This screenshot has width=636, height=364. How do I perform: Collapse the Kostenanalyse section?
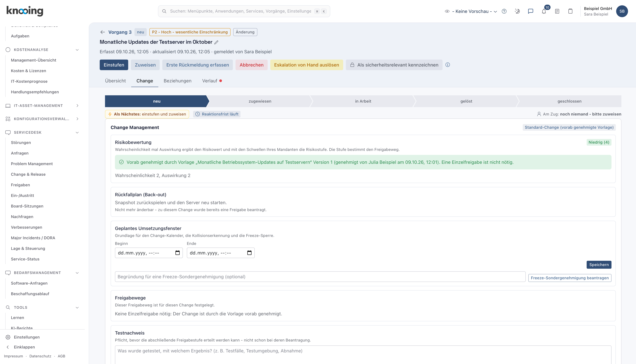(77, 50)
